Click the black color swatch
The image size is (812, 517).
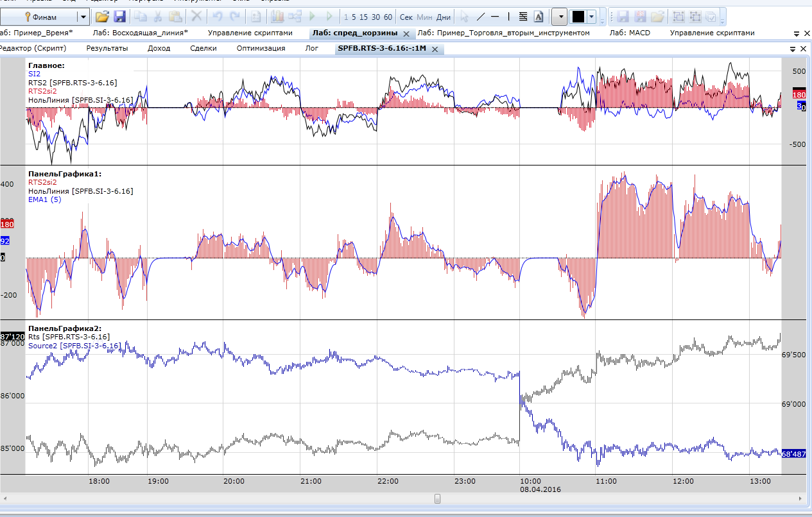pos(578,17)
